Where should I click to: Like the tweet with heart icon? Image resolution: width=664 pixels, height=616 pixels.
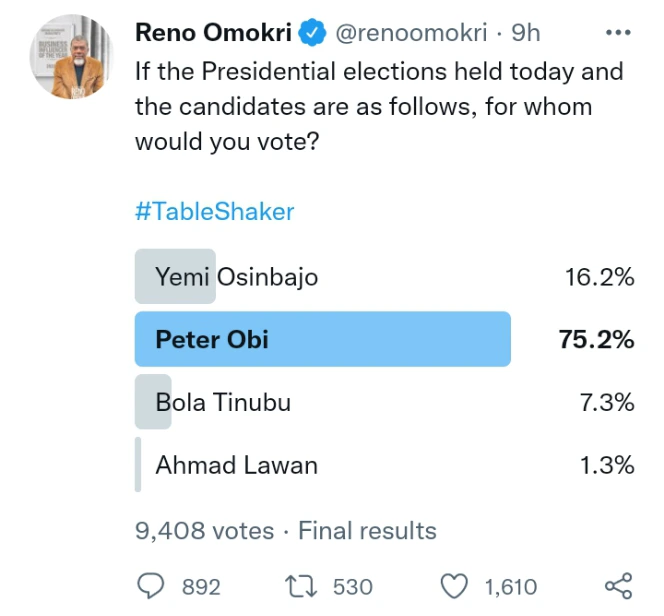tap(454, 586)
